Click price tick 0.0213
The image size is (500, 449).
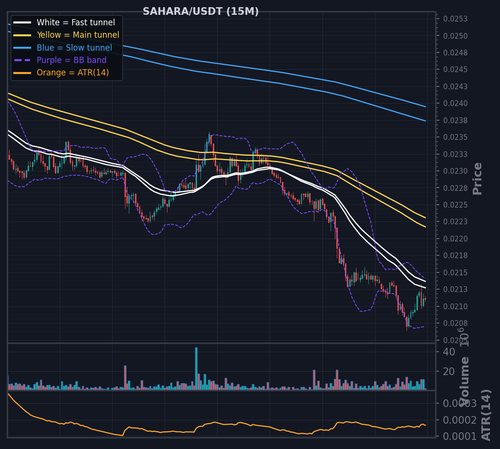pyautogui.click(x=455, y=289)
